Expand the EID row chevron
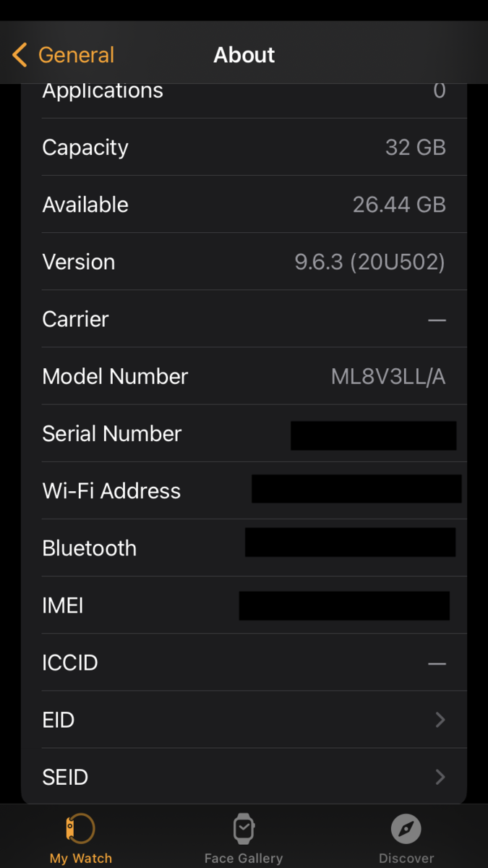Viewport: 488px width, 868px height. [x=440, y=720]
